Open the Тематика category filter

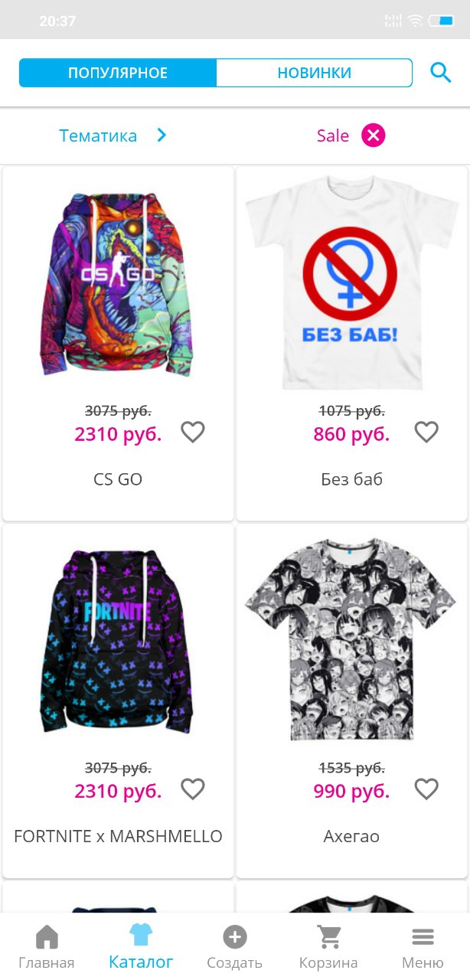[x=98, y=136]
